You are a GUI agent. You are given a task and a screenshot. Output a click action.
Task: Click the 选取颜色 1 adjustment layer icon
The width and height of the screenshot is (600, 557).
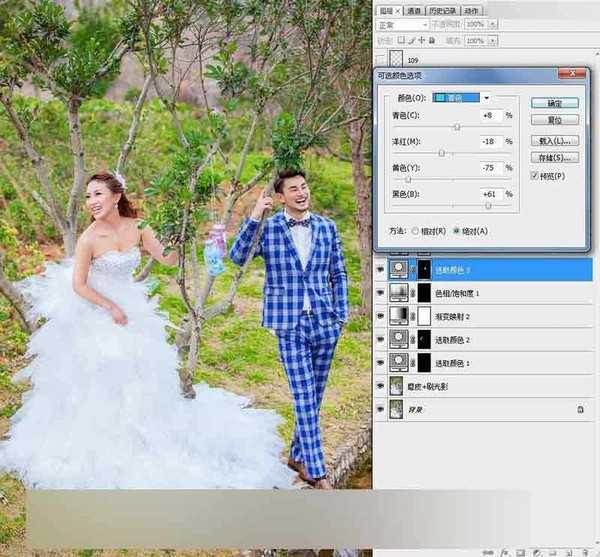[x=400, y=362]
